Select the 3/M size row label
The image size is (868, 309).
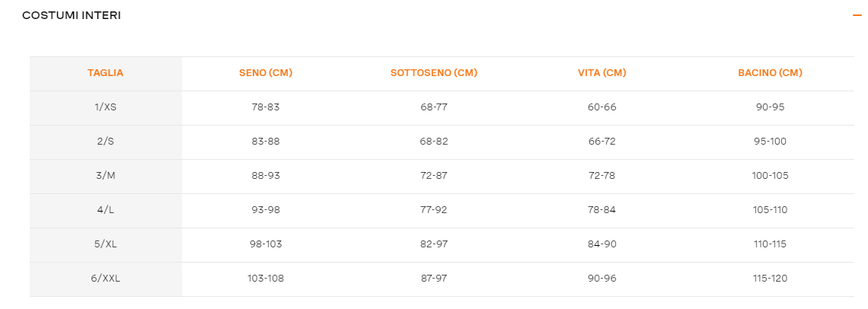[105, 176]
